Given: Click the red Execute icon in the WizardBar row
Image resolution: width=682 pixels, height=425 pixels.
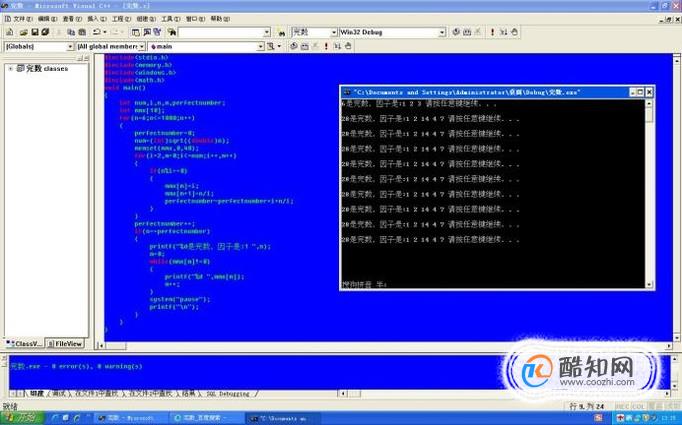Looking at the screenshot, I should pyautogui.click(x=326, y=46).
